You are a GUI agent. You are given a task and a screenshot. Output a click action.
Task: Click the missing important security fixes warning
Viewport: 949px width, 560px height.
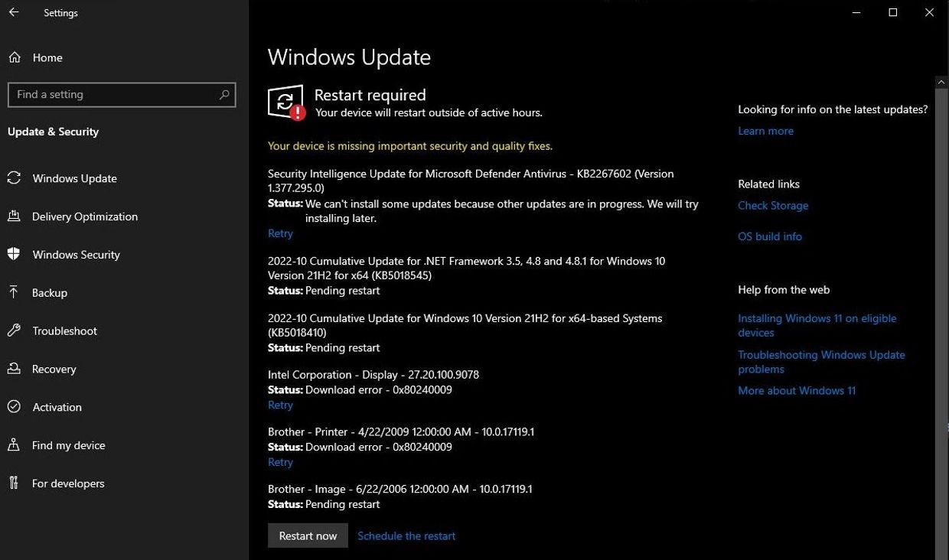click(410, 145)
